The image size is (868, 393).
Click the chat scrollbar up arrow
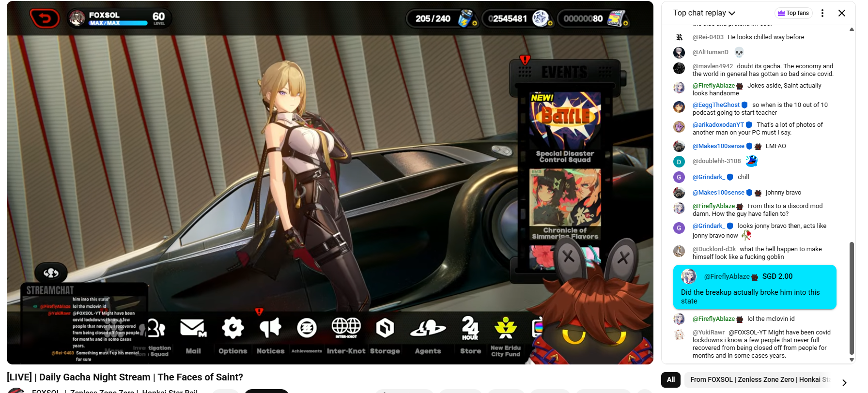click(852, 30)
